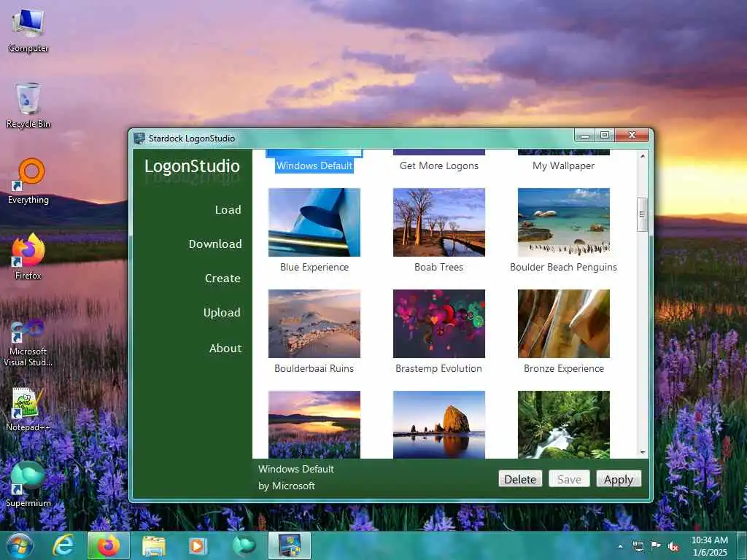Select the Blue Experience logon thumbnail
This screenshot has height=560, width=747.
tap(314, 222)
